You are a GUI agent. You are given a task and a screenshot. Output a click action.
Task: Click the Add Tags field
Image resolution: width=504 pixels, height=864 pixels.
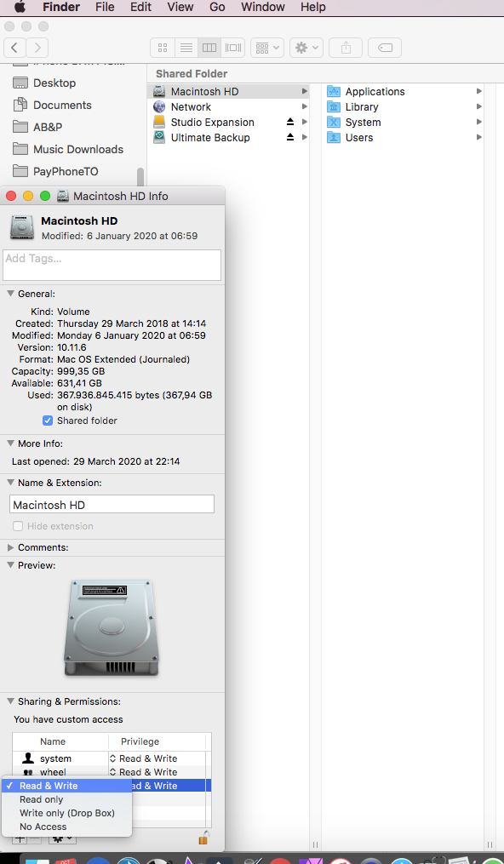click(112, 265)
